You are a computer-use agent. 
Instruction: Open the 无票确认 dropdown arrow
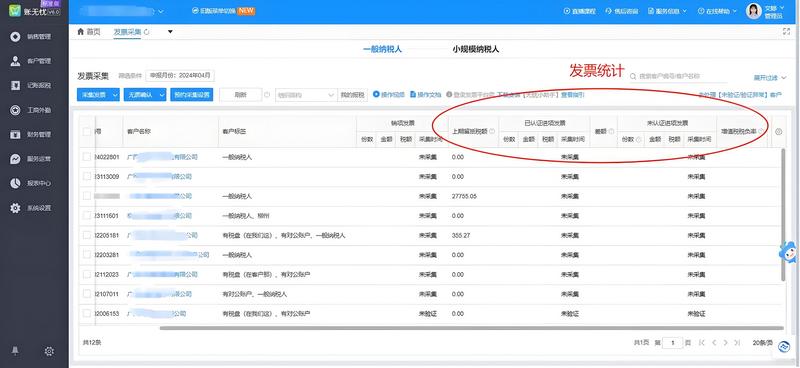162,95
